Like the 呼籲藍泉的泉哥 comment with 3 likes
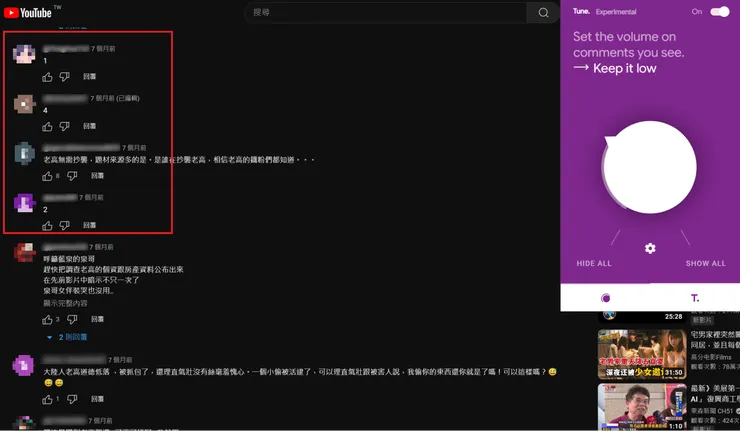Screen dimensions: 740x431 point(47,320)
